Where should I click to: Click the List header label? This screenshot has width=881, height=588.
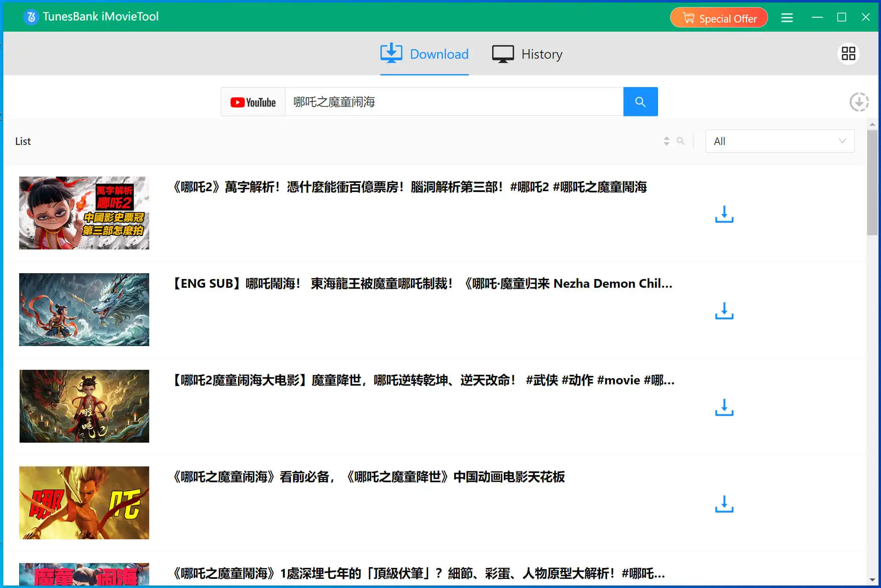23,141
